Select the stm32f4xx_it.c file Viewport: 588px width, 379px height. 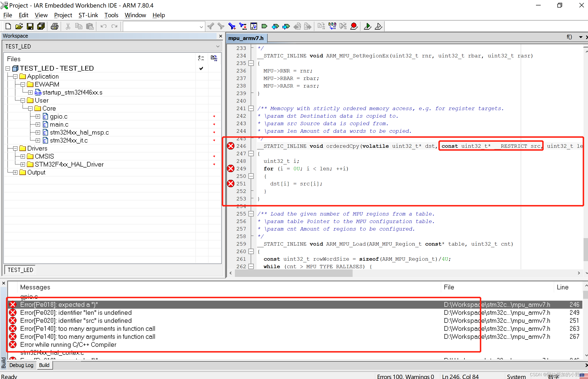click(69, 140)
